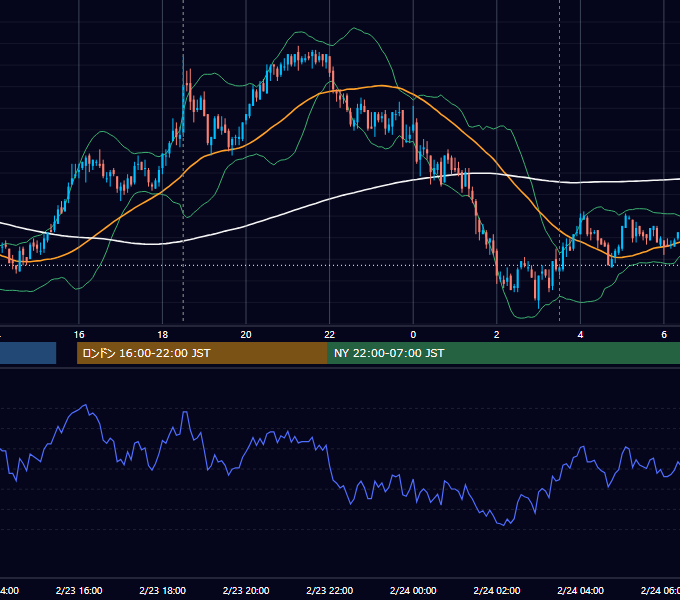
Task: Click the '18' hour label on chart axis
Action: (x=163, y=335)
